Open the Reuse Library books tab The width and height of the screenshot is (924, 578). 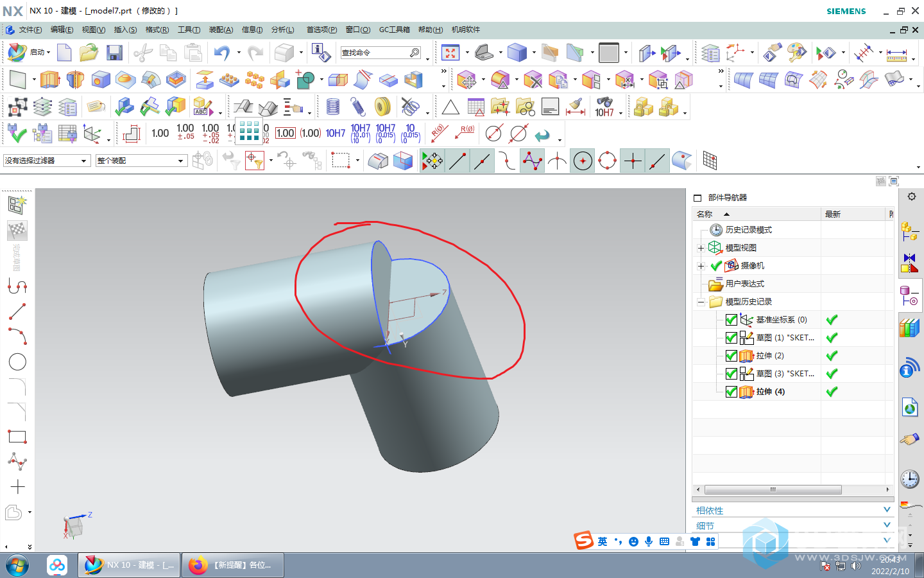pyautogui.click(x=910, y=329)
